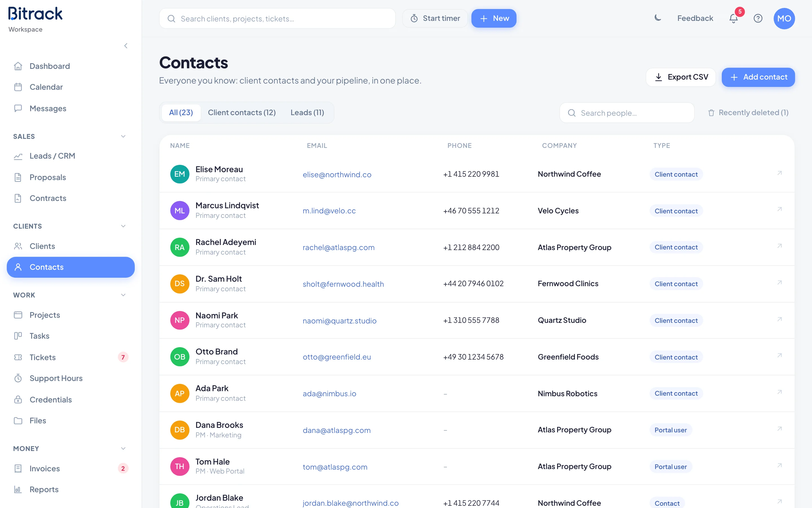
Task: Click sholt@fernwood.health email link
Action: [x=343, y=284]
